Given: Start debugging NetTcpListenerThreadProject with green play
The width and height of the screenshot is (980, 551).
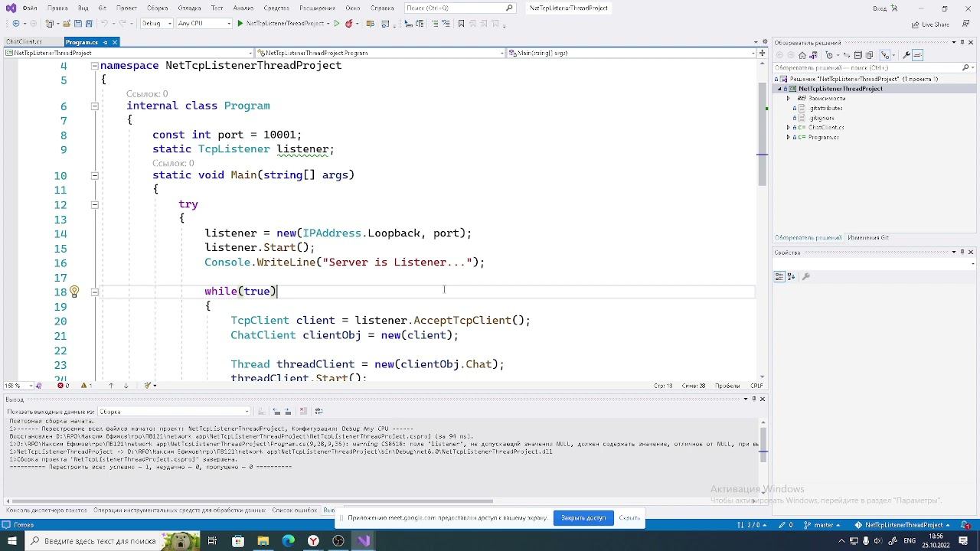Looking at the screenshot, I should point(240,24).
